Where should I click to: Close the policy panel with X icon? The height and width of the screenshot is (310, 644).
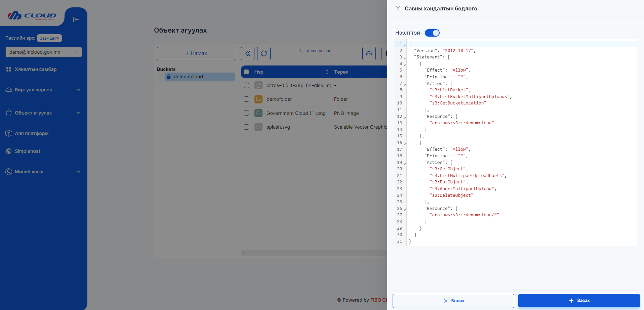pyautogui.click(x=398, y=8)
